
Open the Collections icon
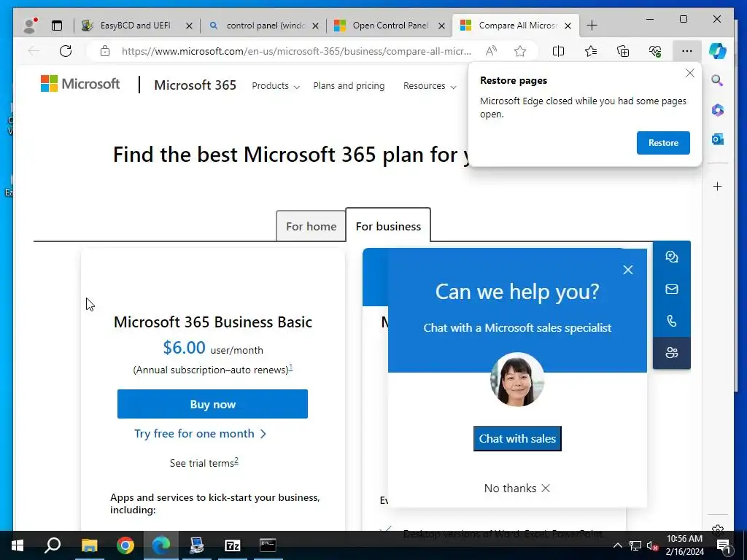623,51
